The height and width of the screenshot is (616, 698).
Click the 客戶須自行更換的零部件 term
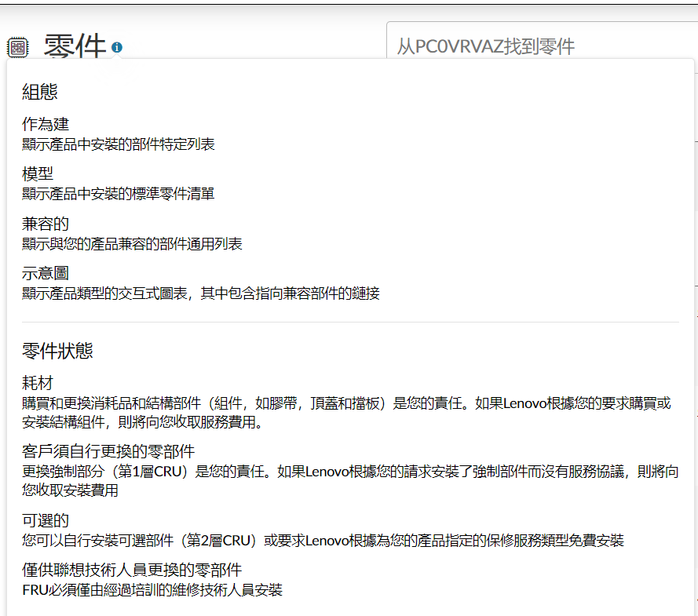108,451
